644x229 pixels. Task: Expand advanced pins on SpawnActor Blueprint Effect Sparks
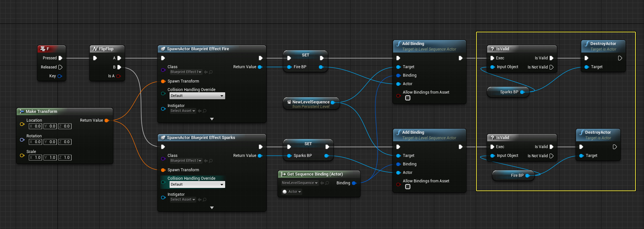point(212,208)
